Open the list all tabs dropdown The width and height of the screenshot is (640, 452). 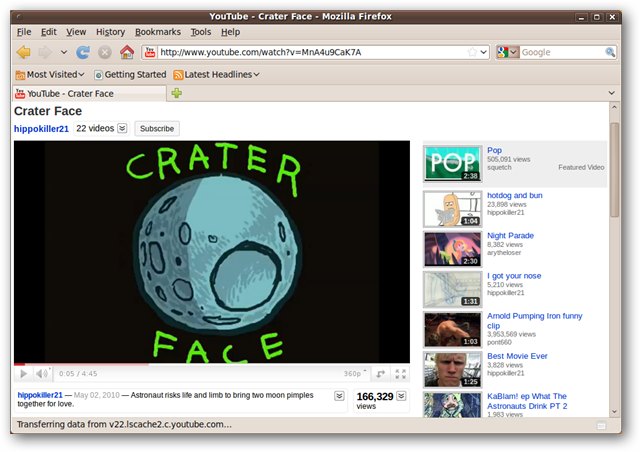611,93
